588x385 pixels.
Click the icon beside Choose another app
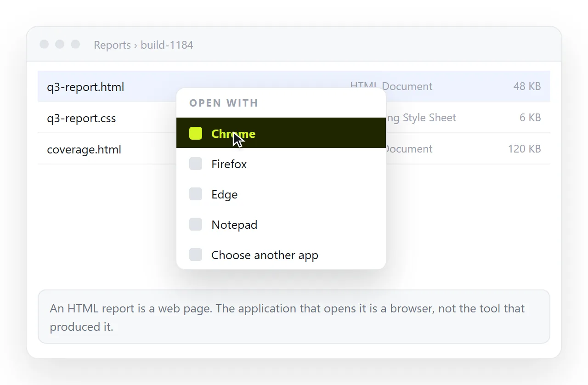196,255
